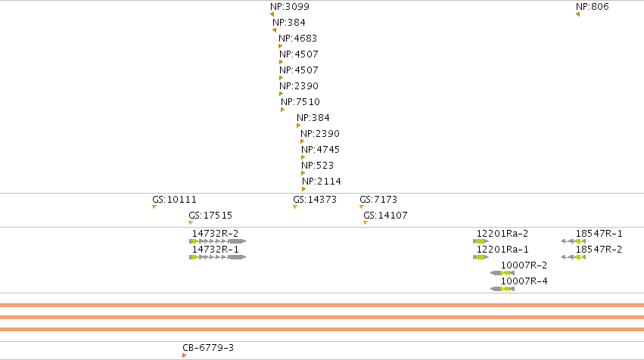Open the 18547R-1 label
This screenshot has height=360, width=644.
[x=599, y=234]
